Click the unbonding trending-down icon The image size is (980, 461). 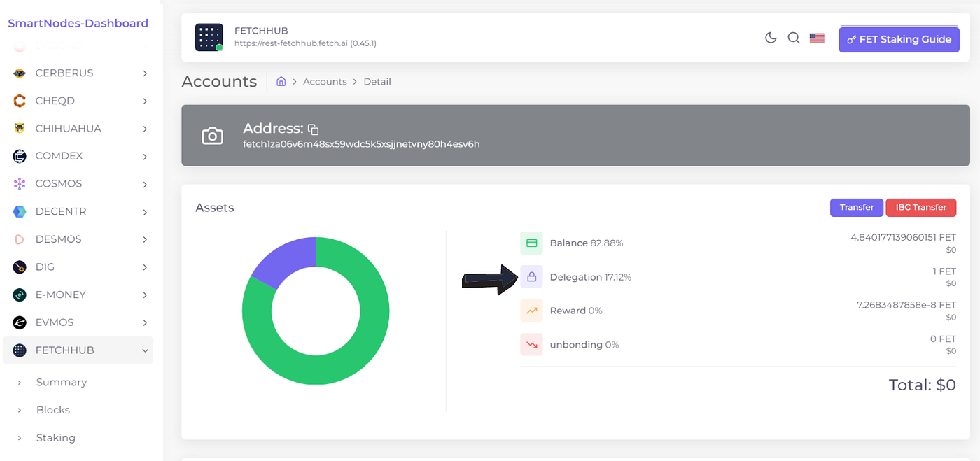click(x=531, y=344)
